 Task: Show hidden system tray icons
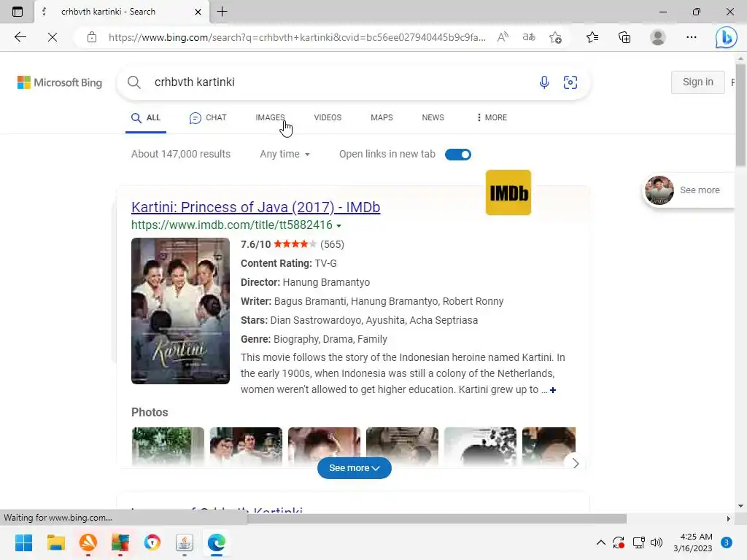[x=601, y=542]
